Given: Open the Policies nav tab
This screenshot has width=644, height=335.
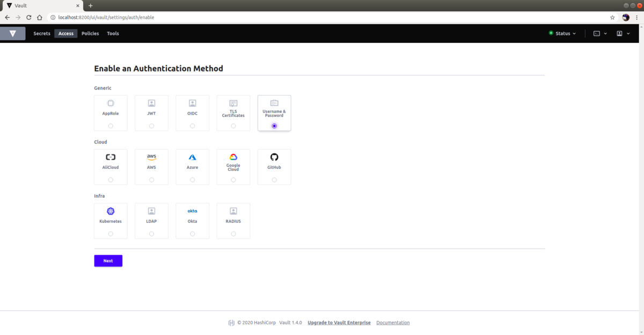Looking at the screenshot, I should [90, 33].
